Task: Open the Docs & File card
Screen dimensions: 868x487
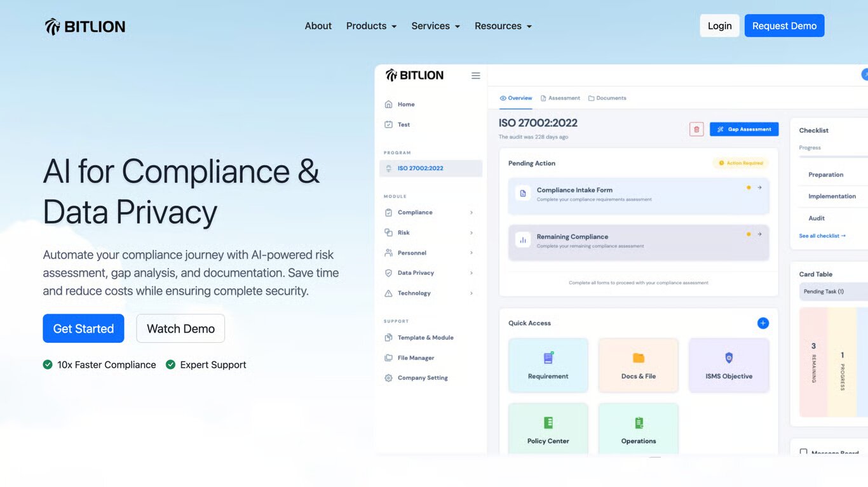Action: click(x=638, y=365)
